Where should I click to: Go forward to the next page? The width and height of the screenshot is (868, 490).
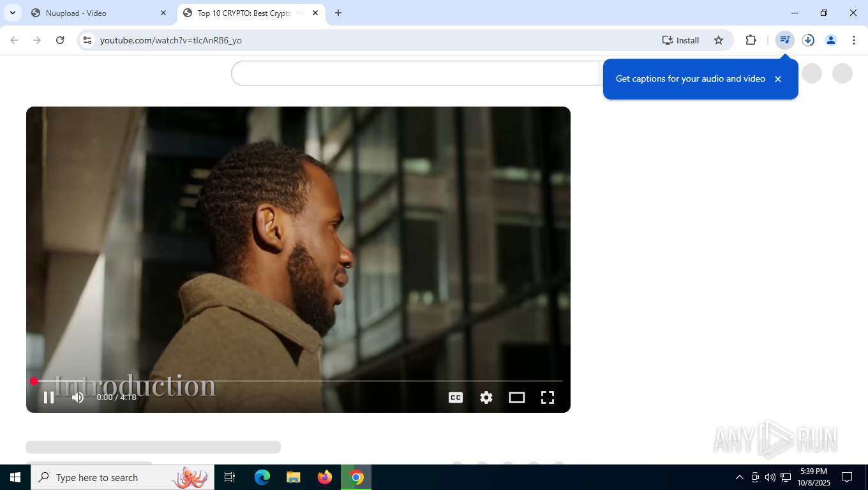coord(37,40)
